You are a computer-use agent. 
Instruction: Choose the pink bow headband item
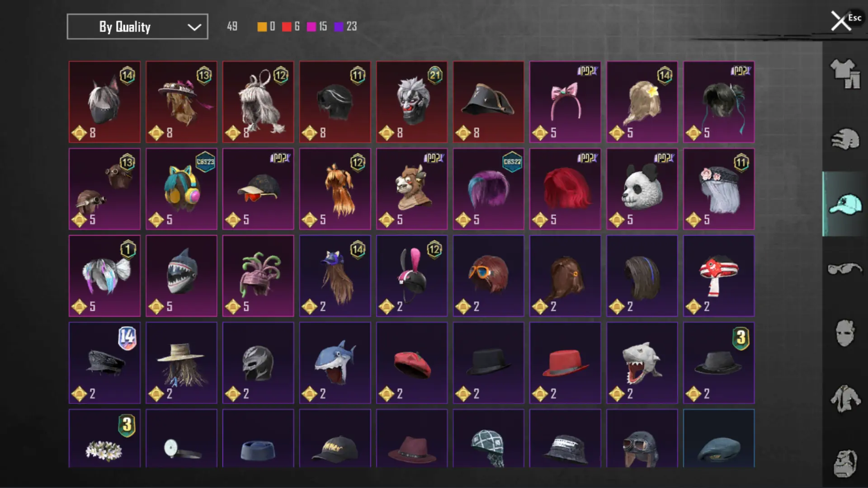tap(565, 102)
